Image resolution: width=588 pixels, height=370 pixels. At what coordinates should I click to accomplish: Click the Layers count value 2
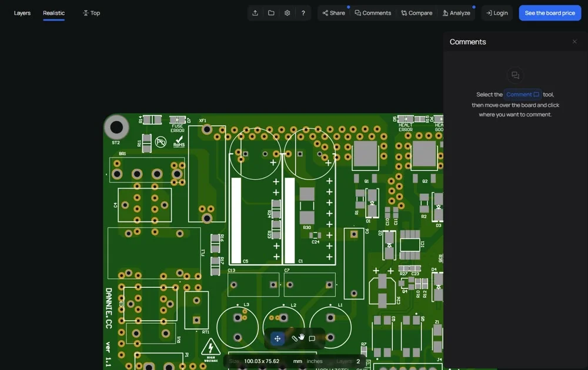(x=358, y=361)
